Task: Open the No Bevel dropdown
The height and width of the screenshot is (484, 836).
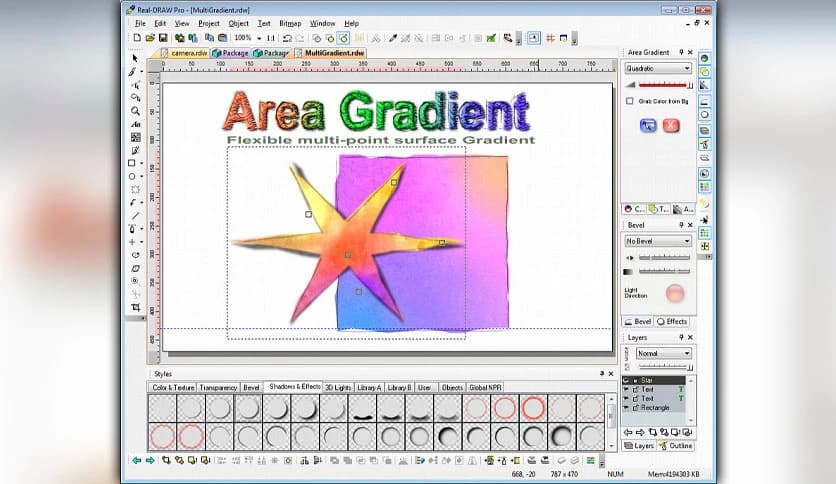Action: pos(658,241)
